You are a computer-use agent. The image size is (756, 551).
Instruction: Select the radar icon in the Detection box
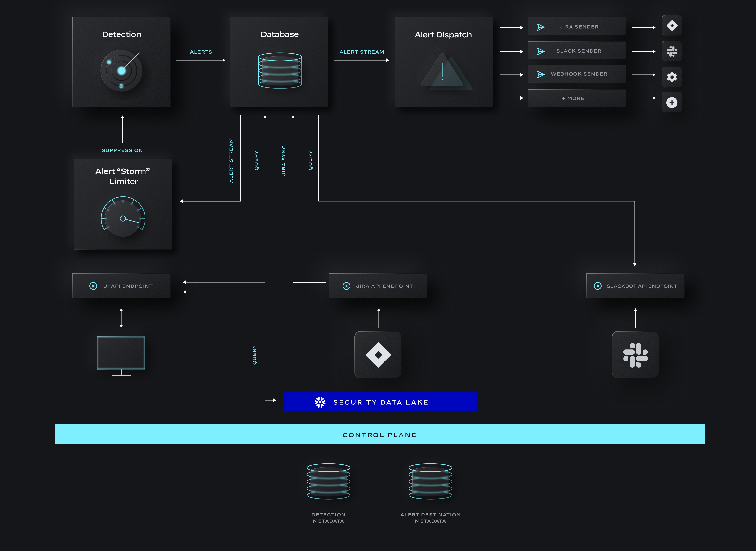pos(121,70)
